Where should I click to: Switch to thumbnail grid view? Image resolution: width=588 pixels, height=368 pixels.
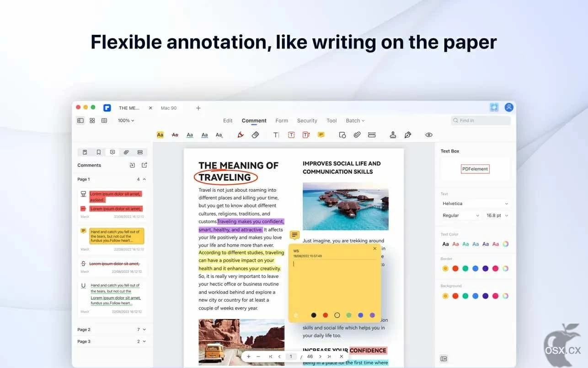[92, 120]
